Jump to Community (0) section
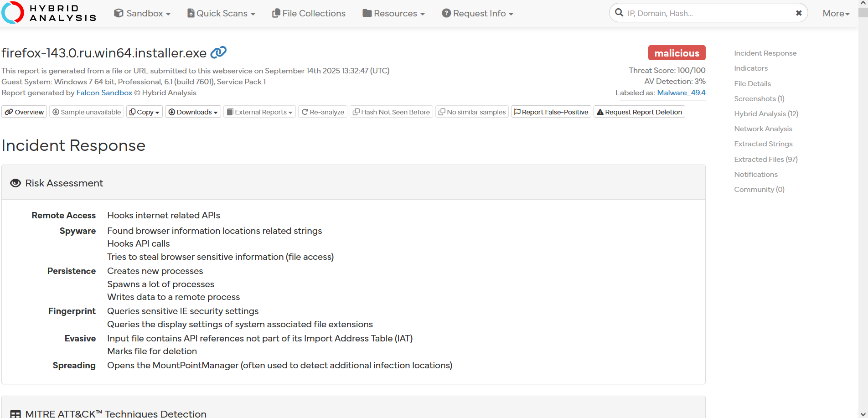The width and height of the screenshot is (868, 418). click(759, 189)
